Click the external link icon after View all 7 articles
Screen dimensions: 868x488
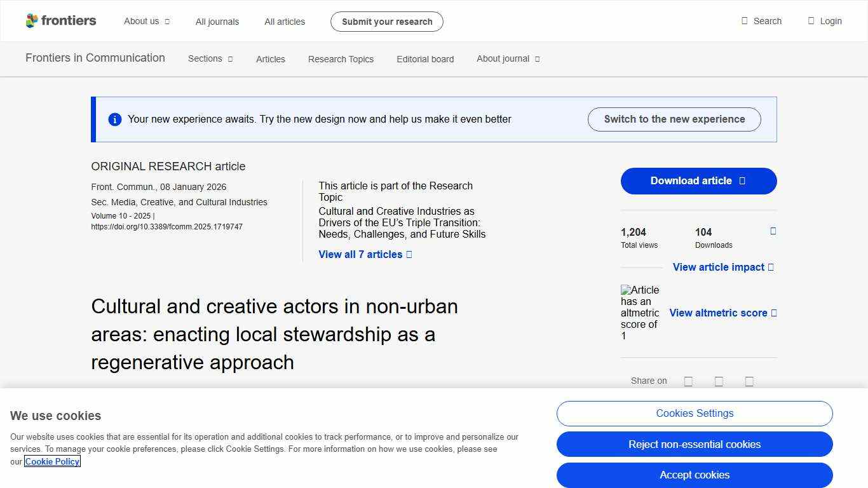click(409, 254)
